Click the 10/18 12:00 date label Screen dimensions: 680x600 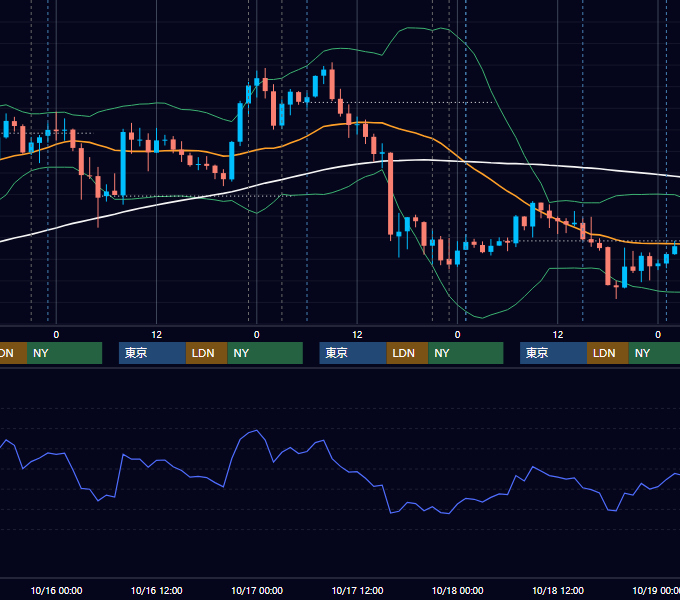[x=558, y=590]
